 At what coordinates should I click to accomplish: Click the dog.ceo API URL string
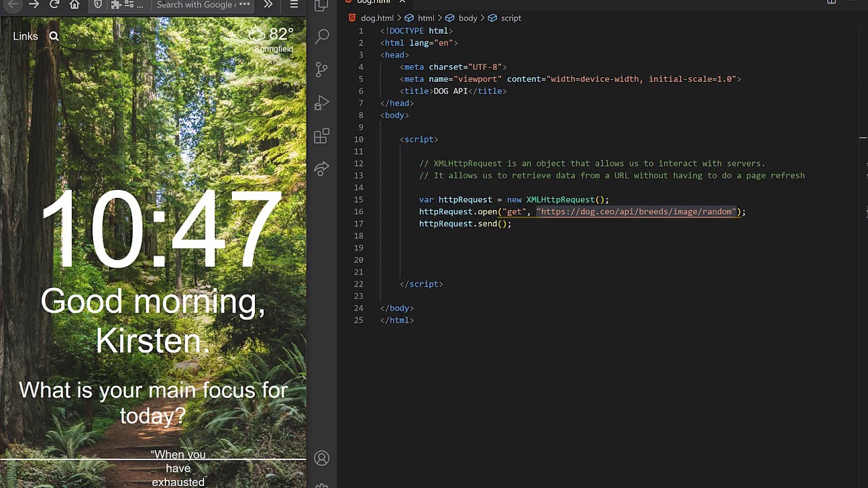coord(637,212)
